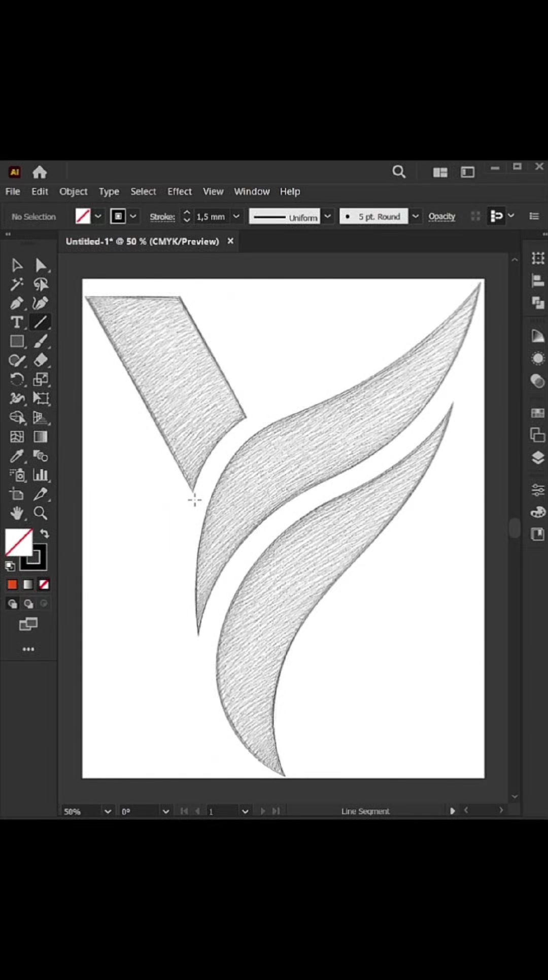Click the Stroke panel link

162,217
